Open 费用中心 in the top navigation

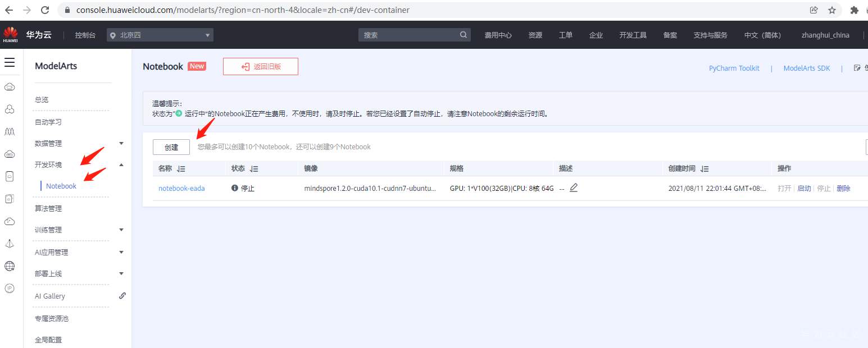tap(498, 35)
